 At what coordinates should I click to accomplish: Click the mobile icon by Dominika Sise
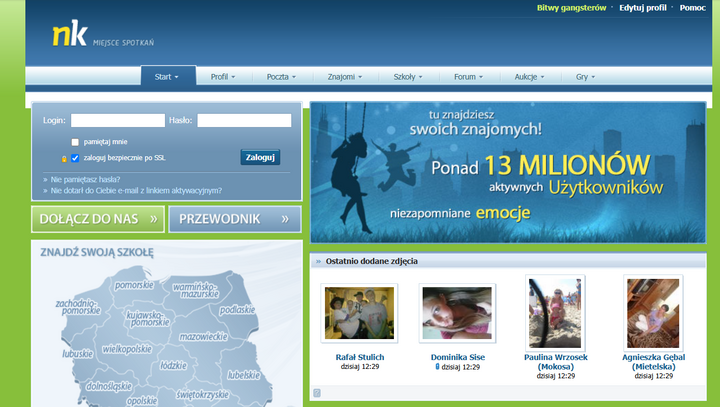pos(438,367)
